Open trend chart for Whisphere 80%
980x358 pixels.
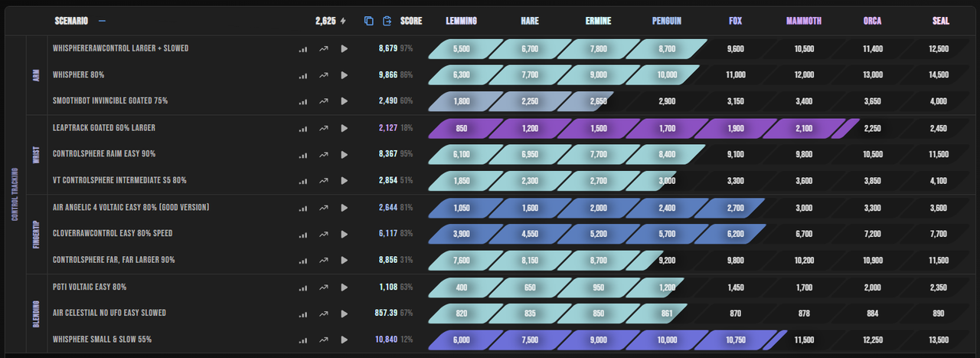(x=324, y=75)
